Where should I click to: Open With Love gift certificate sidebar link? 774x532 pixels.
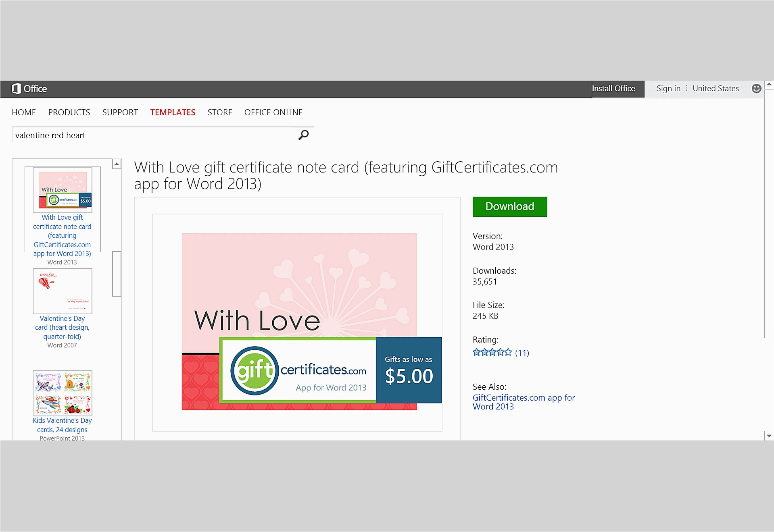tap(62, 235)
